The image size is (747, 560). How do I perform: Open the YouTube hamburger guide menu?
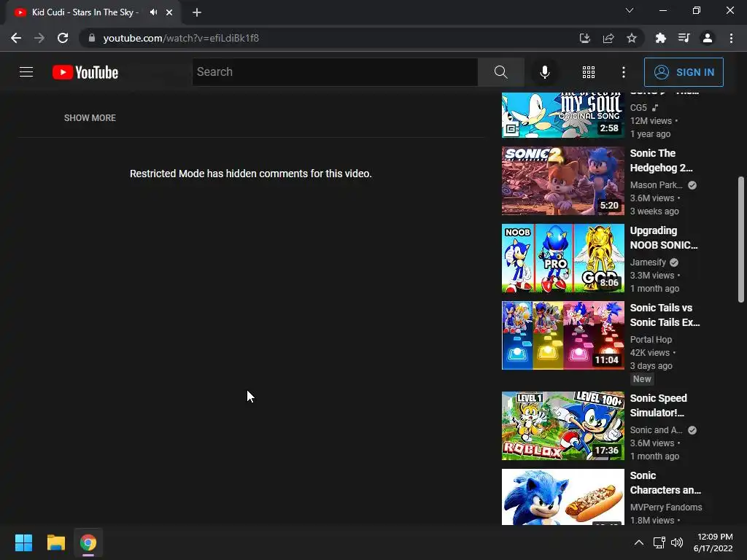(26, 72)
